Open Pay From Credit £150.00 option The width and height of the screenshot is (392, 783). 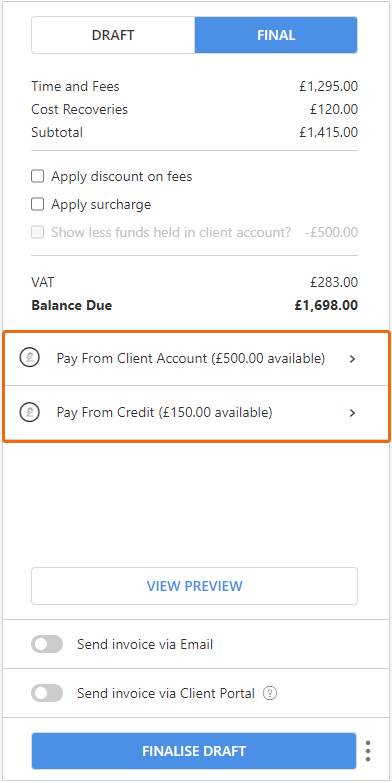[x=196, y=413]
